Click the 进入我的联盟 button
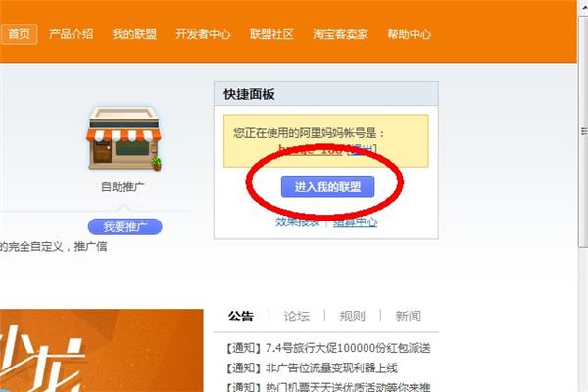Viewport: 588px width, 392px height. tap(327, 187)
